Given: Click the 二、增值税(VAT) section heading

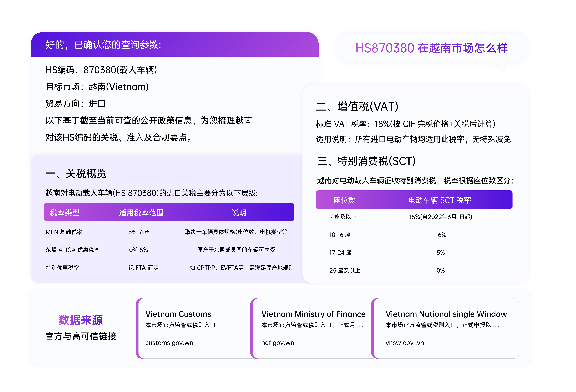Looking at the screenshot, I should pos(357,107).
